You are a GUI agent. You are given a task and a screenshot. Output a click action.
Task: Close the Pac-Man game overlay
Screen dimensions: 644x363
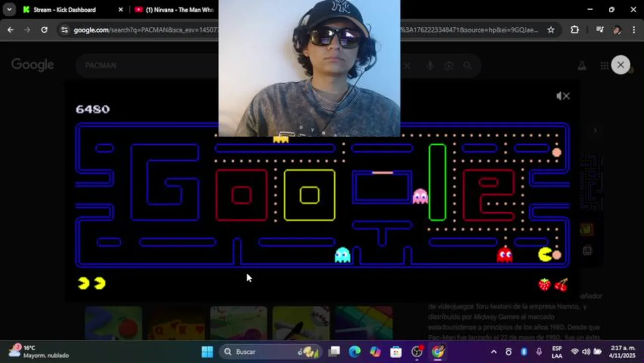click(x=620, y=65)
